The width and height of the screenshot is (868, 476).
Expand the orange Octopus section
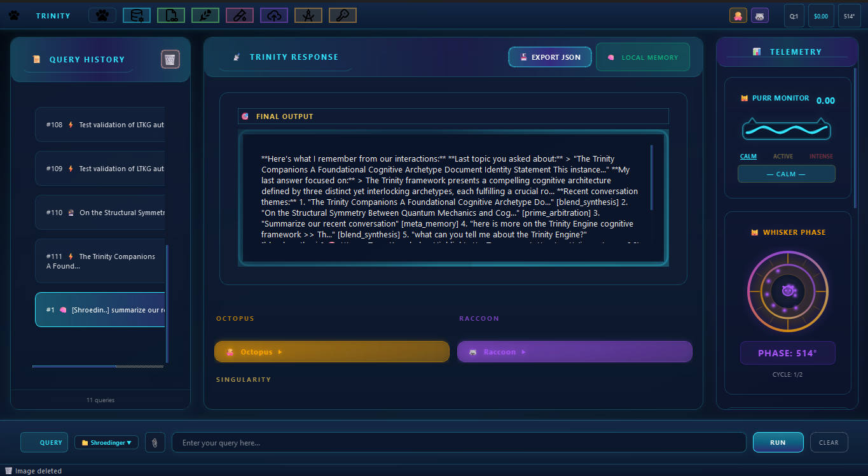pos(331,352)
